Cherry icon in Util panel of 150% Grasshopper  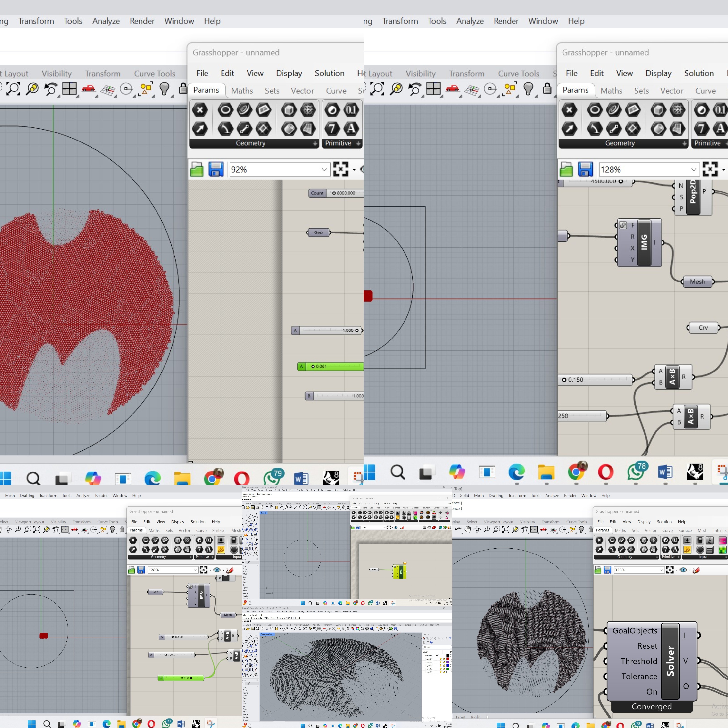coord(434,513)
